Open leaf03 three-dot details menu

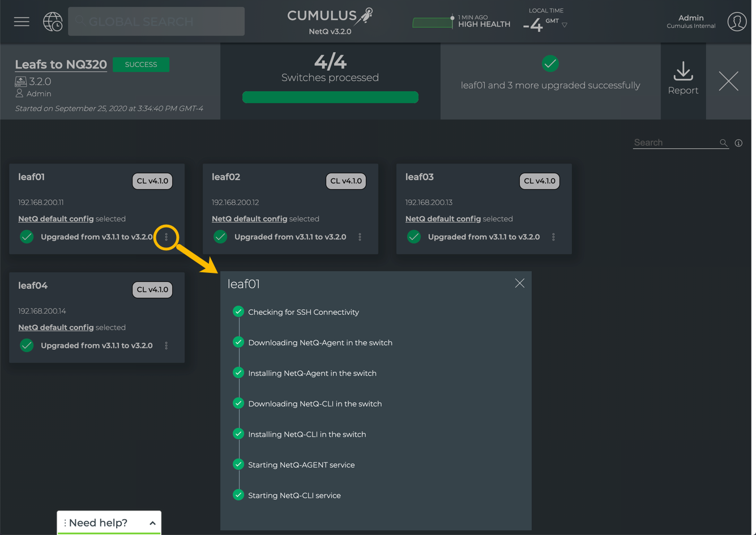pyautogui.click(x=554, y=237)
